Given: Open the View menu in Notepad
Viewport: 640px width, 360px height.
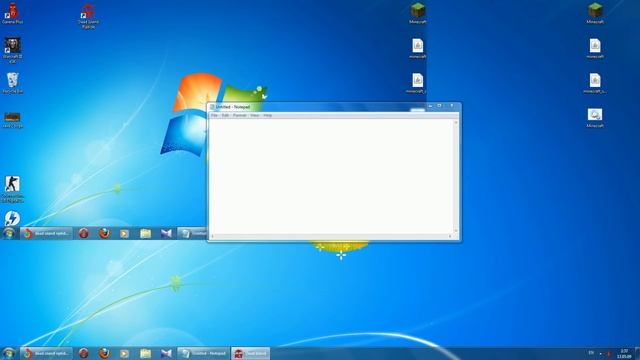Looking at the screenshot, I should click(x=255, y=116).
